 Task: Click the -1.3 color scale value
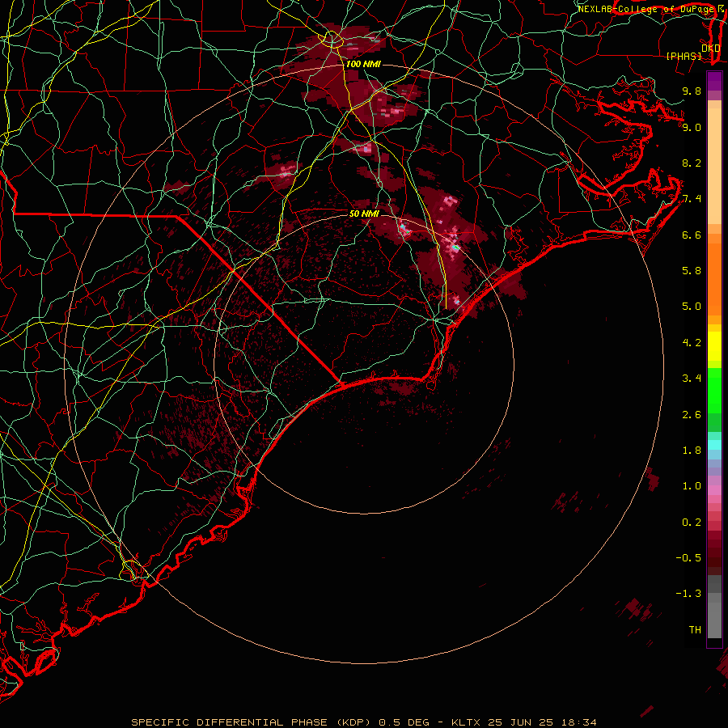point(688,594)
